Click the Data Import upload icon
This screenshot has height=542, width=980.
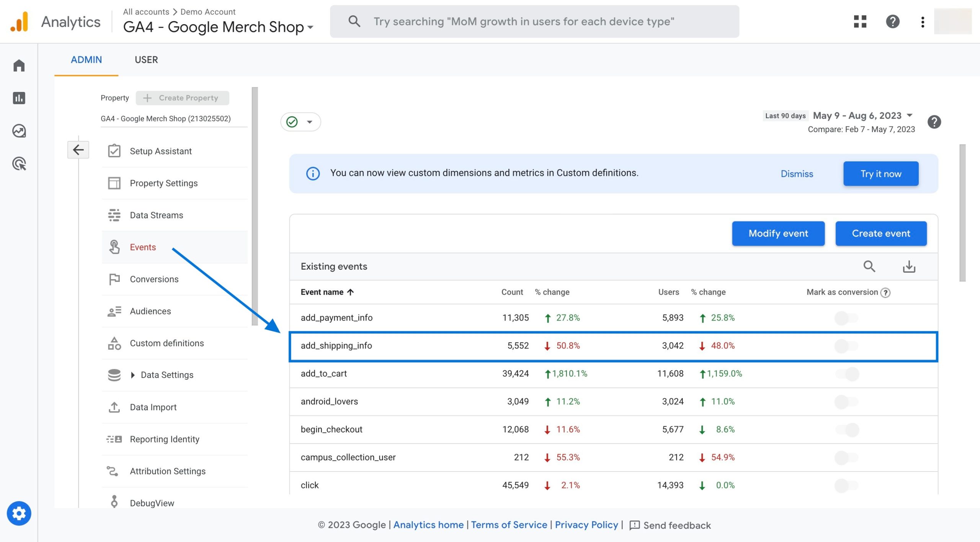coord(114,407)
